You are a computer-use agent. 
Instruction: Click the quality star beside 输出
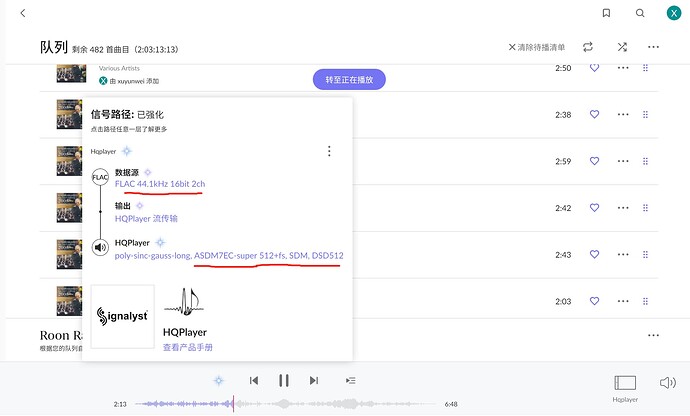(139, 206)
